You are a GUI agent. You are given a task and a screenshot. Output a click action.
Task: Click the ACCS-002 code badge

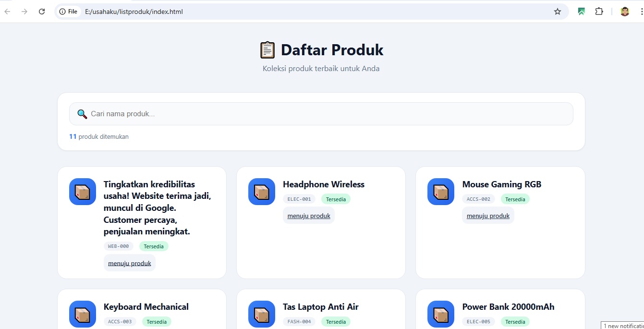[x=478, y=199]
